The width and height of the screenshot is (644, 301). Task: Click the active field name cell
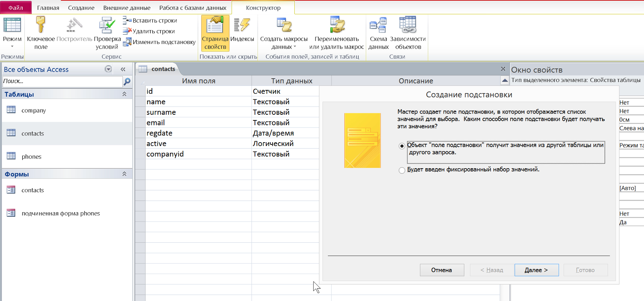(x=199, y=144)
